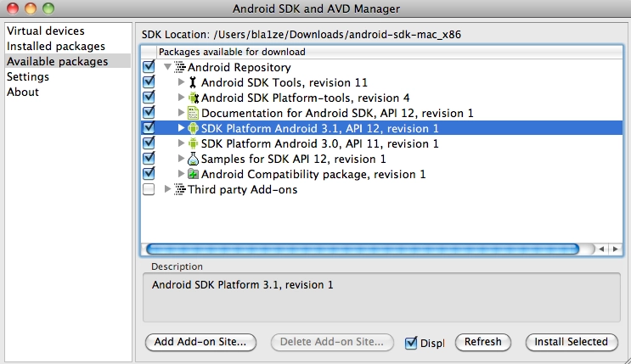Click the green Android icon for API 11

pos(193,143)
